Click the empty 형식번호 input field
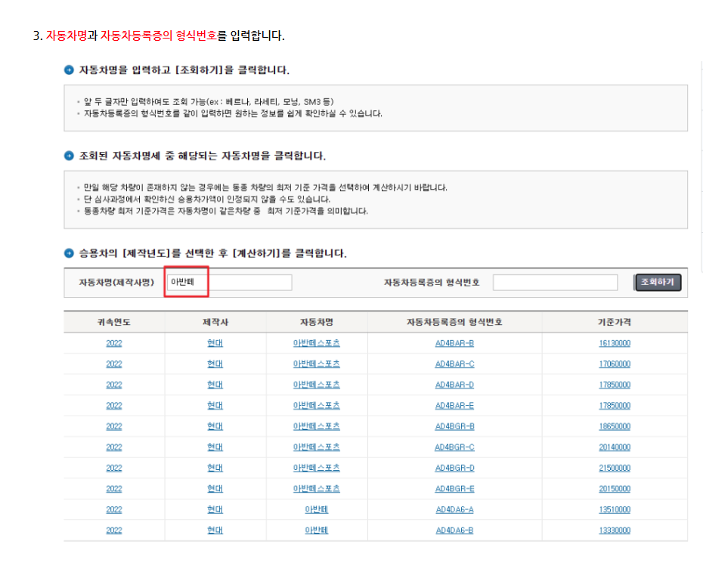The height and width of the screenshot is (563, 728). coord(556,282)
